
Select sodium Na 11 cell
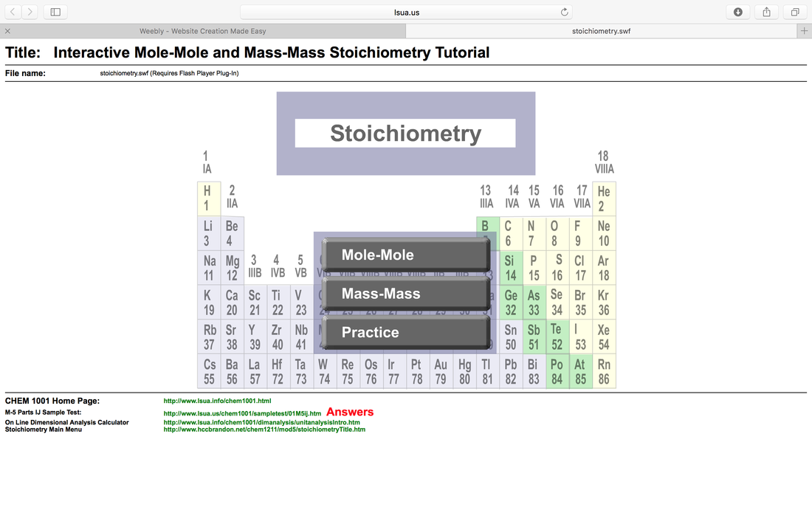(209, 268)
